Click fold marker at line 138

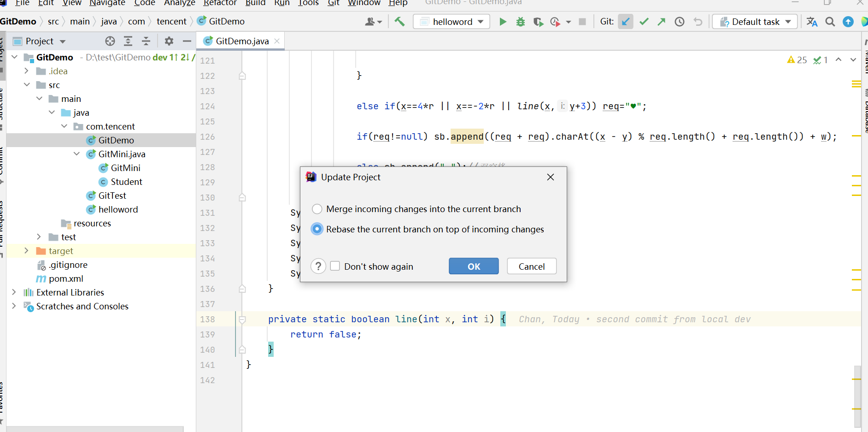242,319
